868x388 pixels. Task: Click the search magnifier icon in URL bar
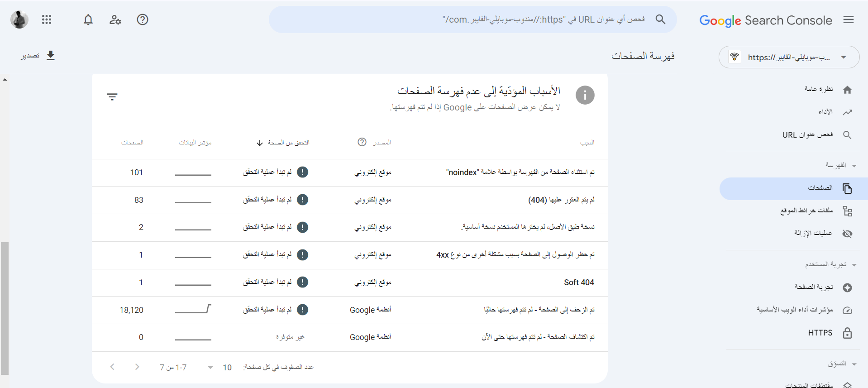click(660, 19)
